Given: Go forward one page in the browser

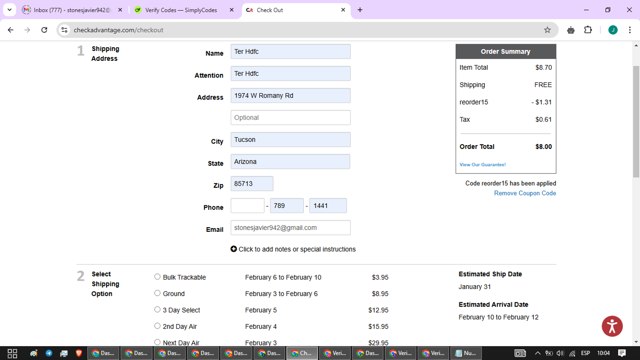Looking at the screenshot, I should 27,30.
